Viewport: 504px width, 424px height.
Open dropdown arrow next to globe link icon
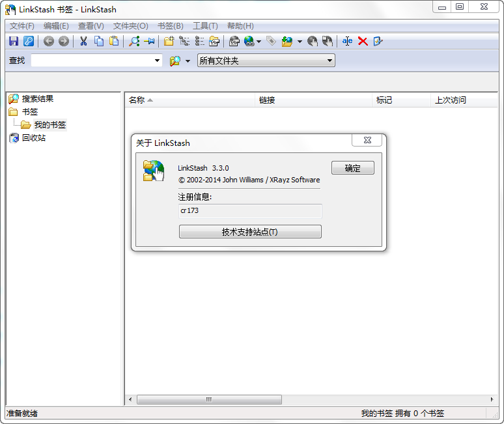coord(259,42)
